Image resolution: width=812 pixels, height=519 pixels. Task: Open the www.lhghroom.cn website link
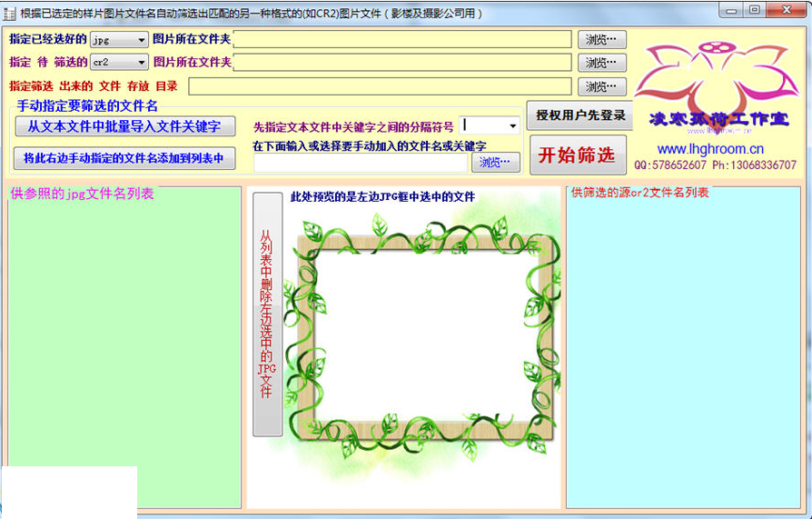pyautogui.click(x=709, y=149)
